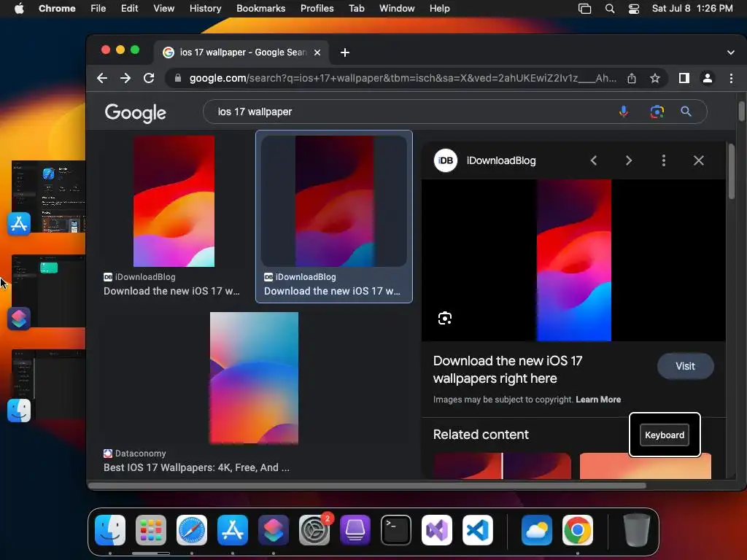Start voice search with the microphone
This screenshot has width=747, height=560.
click(623, 112)
